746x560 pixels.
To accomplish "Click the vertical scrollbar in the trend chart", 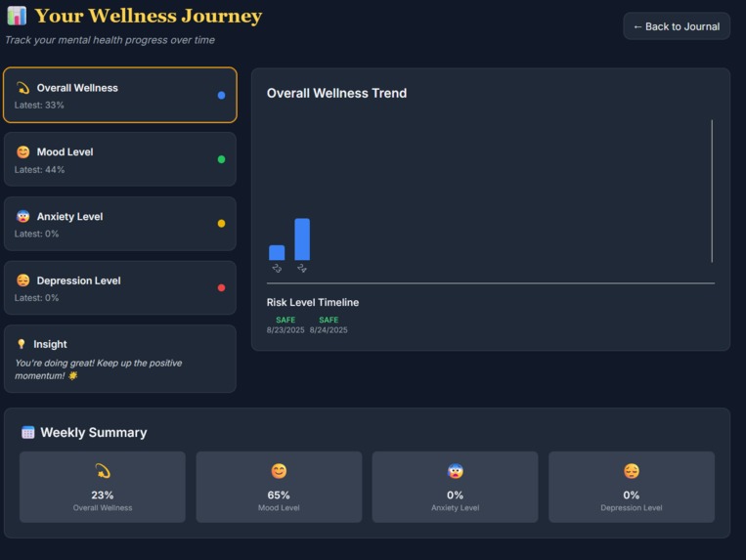I will tap(712, 191).
